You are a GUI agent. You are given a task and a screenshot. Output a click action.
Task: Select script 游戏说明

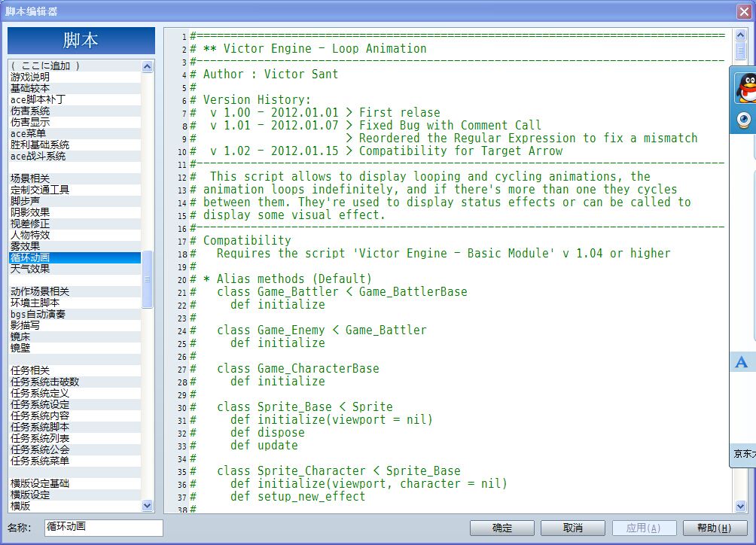75,77
